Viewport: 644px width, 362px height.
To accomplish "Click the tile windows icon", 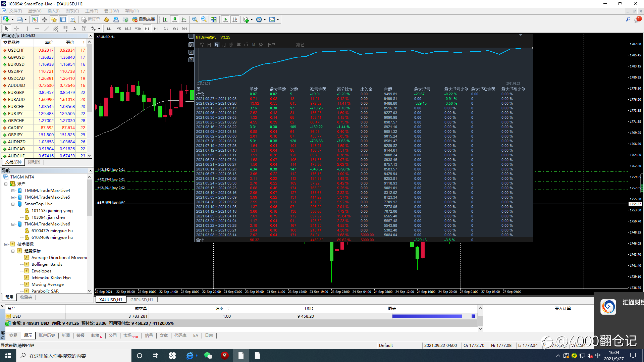I will [x=214, y=19].
